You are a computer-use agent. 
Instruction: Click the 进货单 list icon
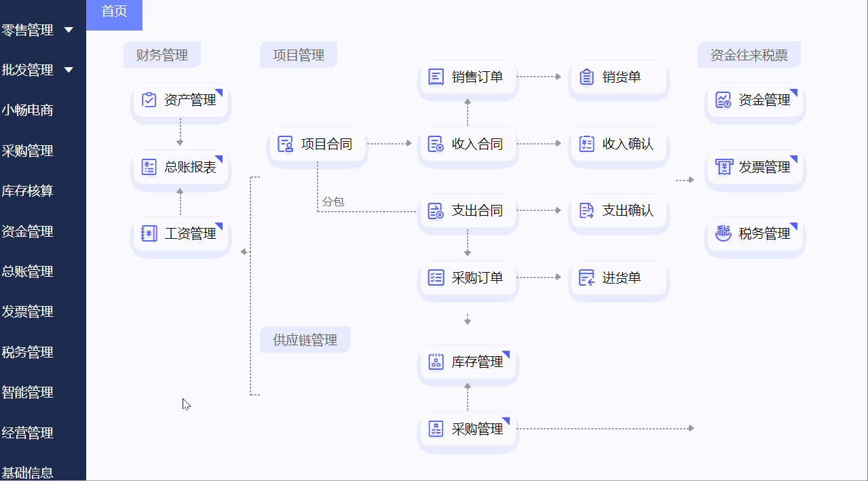(x=587, y=278)
